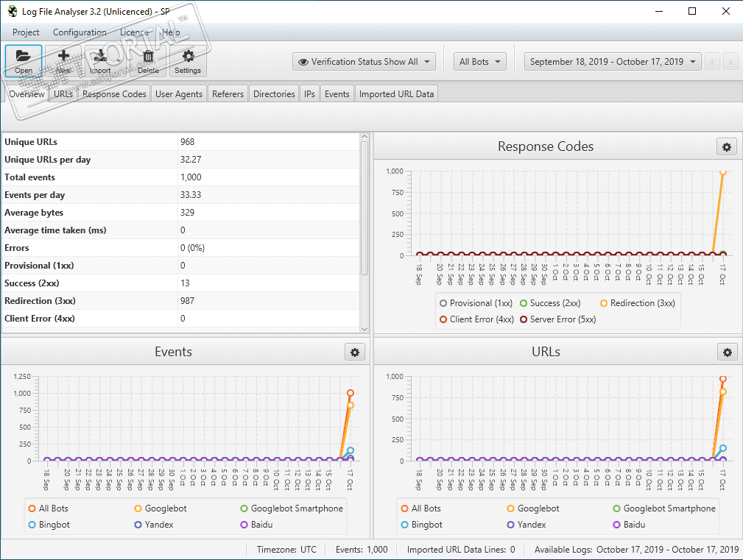Click Redirection (3xx) legend marker

pyautogui.click(x=604, y=303)
